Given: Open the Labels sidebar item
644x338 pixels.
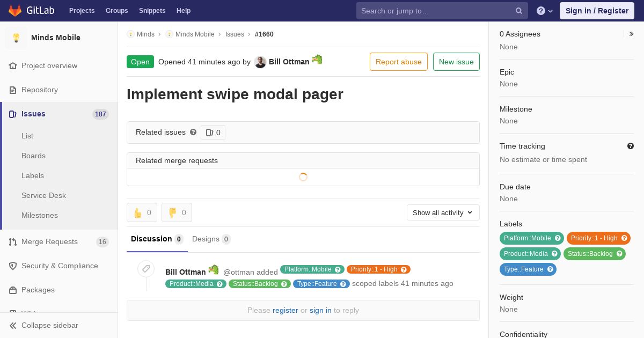Looking at the screenshot, I should pyautogui.click(x=33, y=176).
